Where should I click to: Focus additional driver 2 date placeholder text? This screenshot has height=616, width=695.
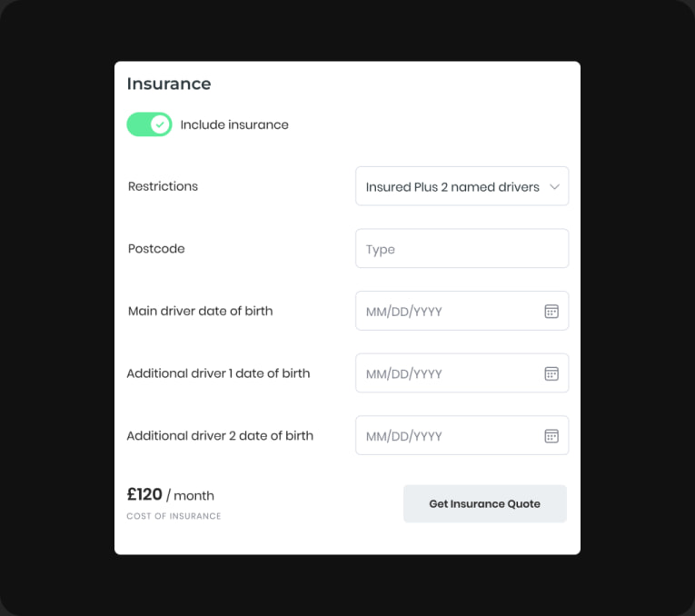pyautogui.click(x=404, y=437)
